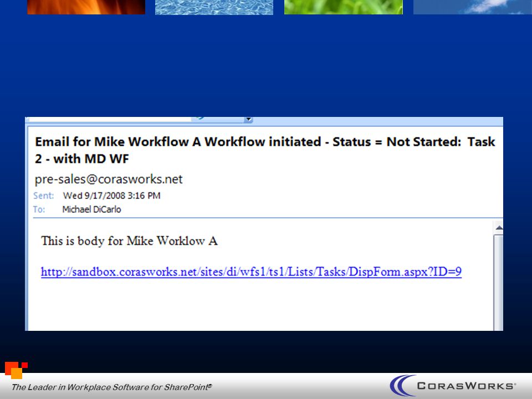Image resolution: width=532 pixels, height=399 pixels.
Task: Click the 'To:' label
Action: click(39, 209)
